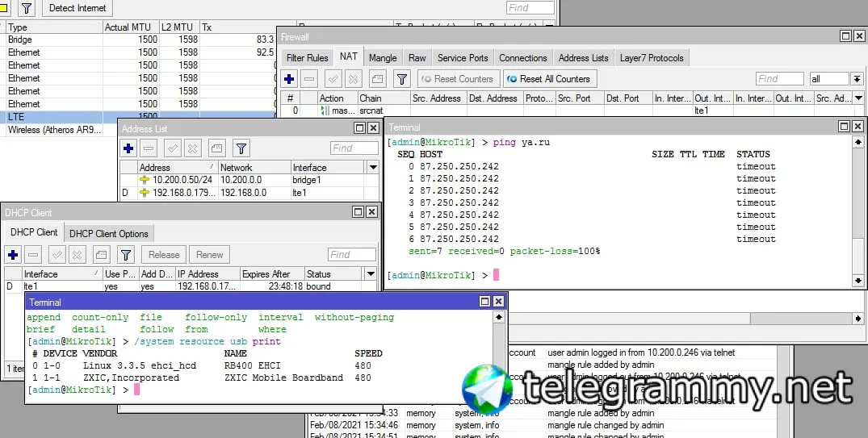The width and height of the screenshot is (868, 438).
Task: Open column dropdown in Address List table
Action: click(373, 168)
